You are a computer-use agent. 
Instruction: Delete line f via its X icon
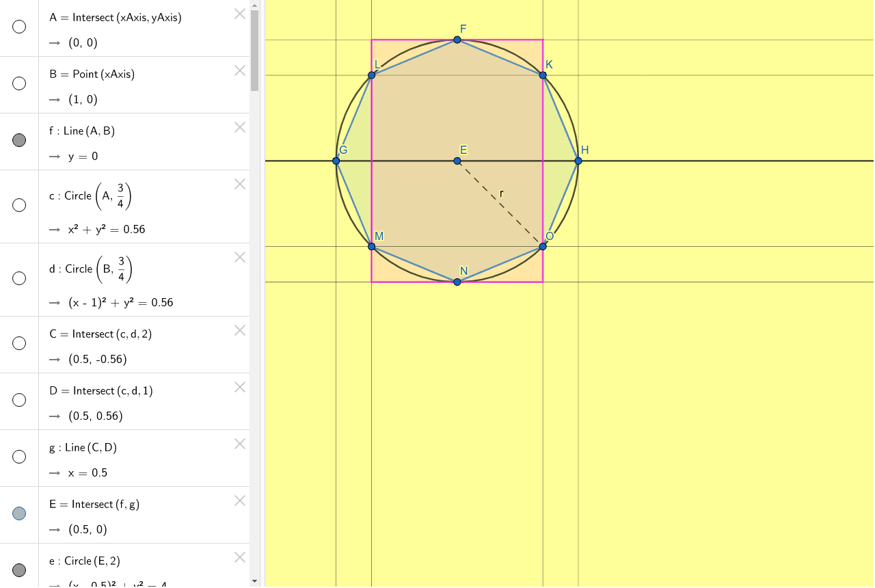click(x=240, y=127)
